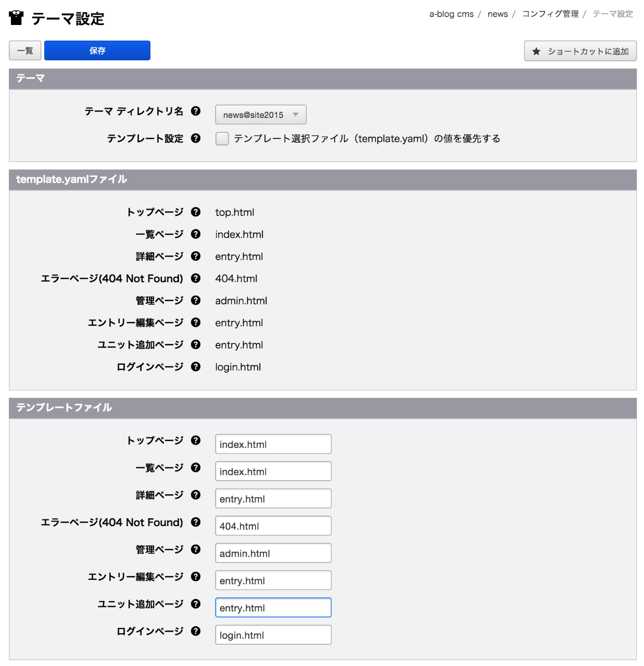Click the 404.html error page input field
This screenshot has width=644, height=666.
coord(273,526)
